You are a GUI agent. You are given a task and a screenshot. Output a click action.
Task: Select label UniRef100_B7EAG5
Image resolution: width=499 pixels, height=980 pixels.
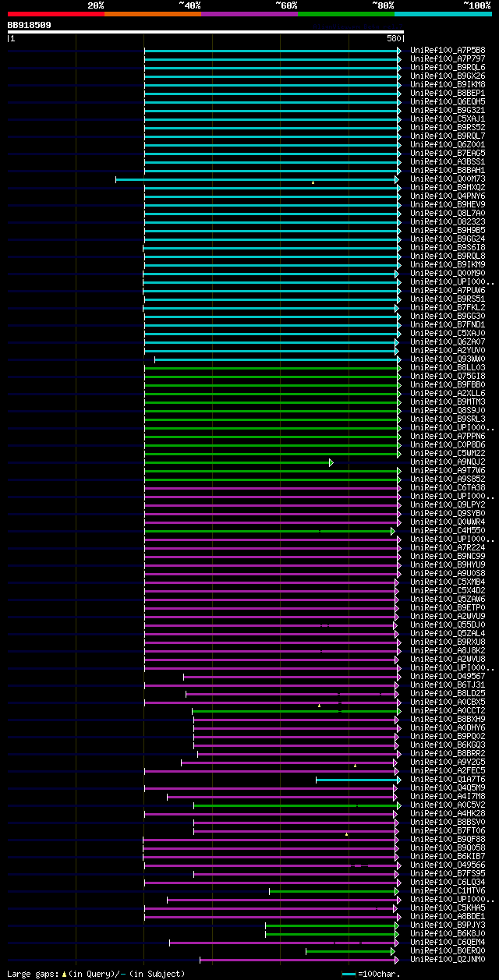(448, 153)
